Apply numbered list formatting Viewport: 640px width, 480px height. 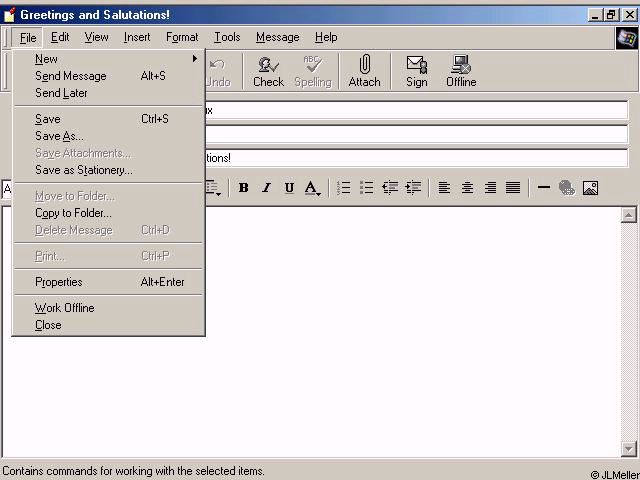pyautogui.click(x=344, y=188)
